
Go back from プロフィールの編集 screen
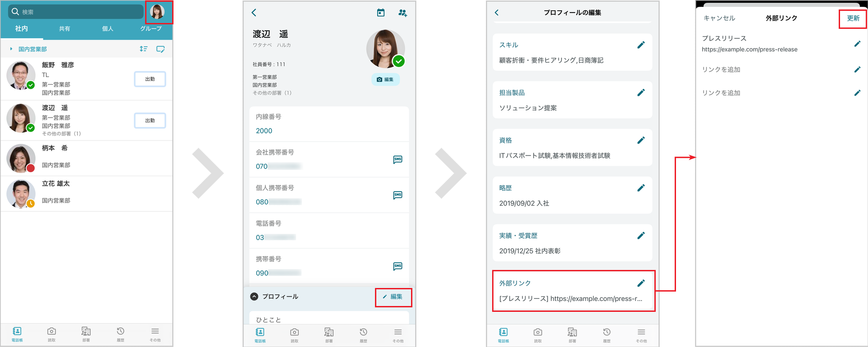point(497,13)
